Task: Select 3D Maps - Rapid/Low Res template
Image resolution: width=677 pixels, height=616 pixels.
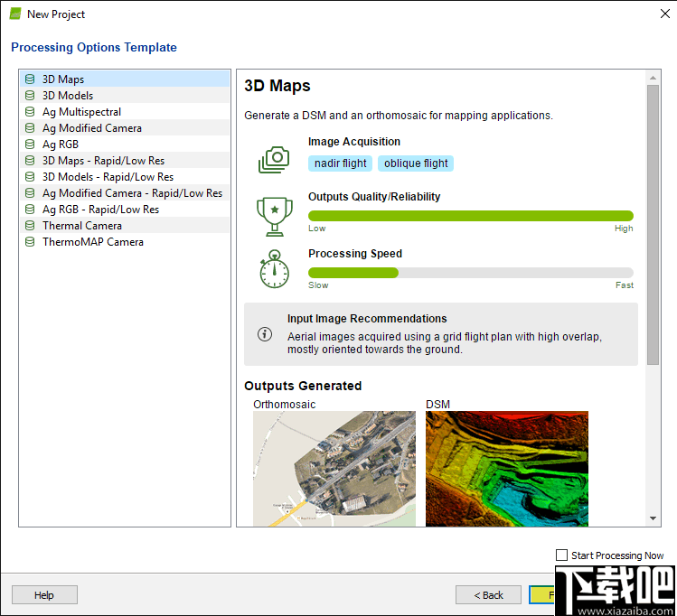Action: 125,161
